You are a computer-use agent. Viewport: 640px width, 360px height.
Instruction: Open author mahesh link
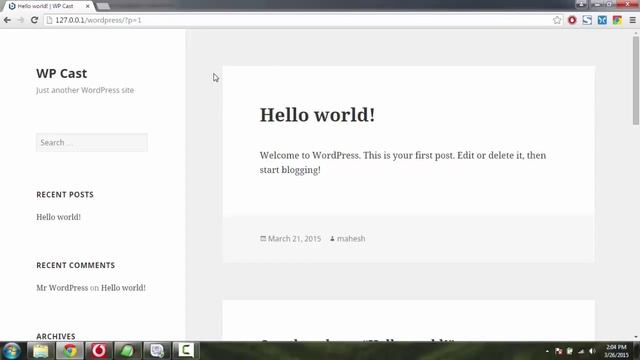[x=351, y=239]
